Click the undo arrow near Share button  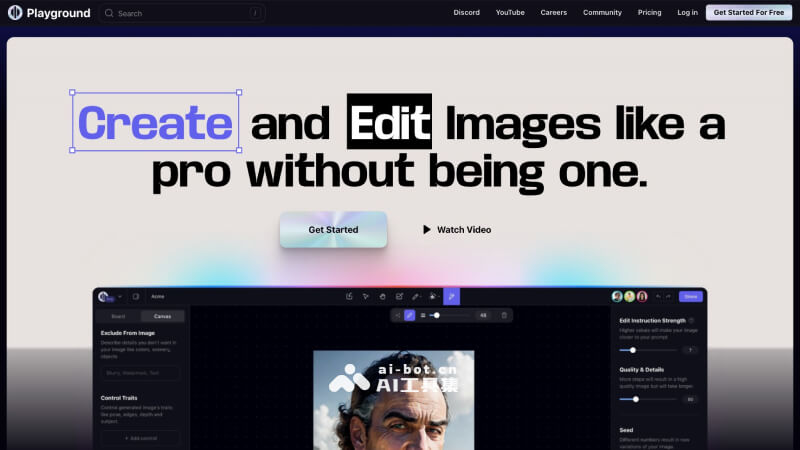(x=657, y=296)
